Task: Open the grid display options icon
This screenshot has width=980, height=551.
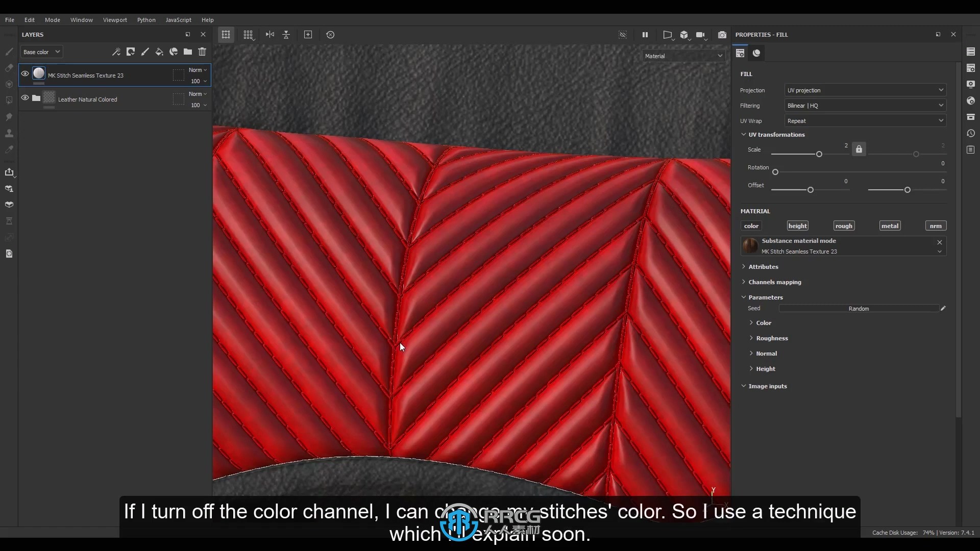Action: (x=248, y=35)
